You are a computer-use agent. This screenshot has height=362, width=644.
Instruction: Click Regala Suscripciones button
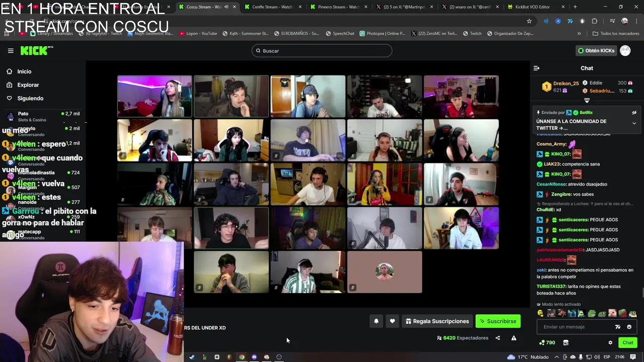(437, 321)
